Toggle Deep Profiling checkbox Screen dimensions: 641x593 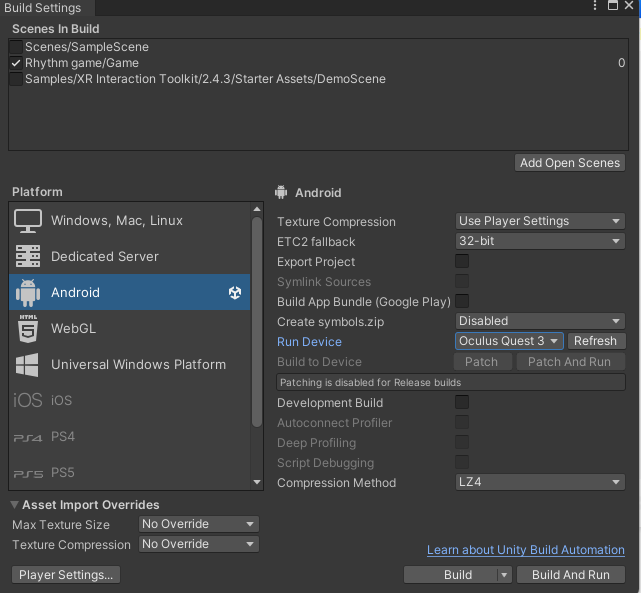tap(462, 442)
